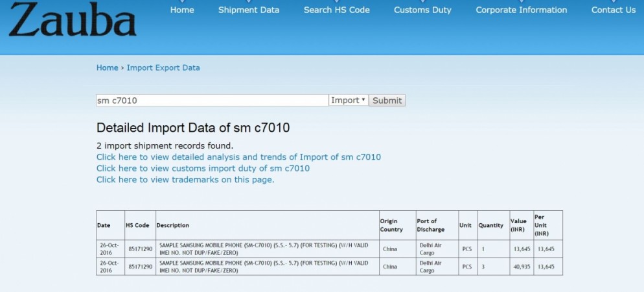Select the heading Detailed Import Data of sm c7010
The width and height of the screenshot is (644, 292).
(193, 128)
